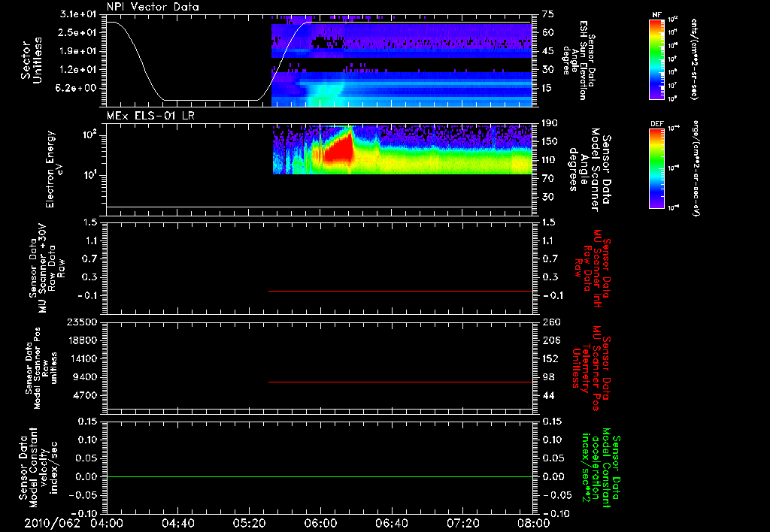Click the '08:00' time axis label
This screenshot has width=770, height=532.
[534, 523]
